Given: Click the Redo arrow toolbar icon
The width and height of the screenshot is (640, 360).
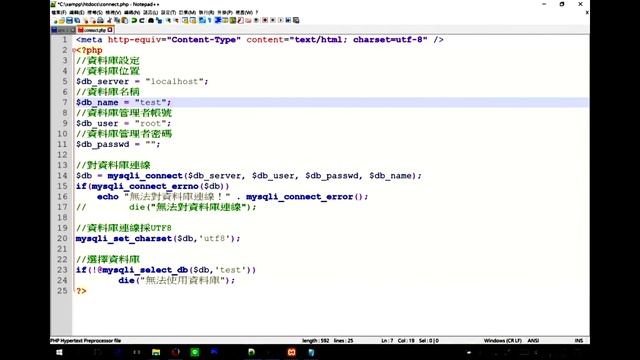Looking at the screenshot, I should click(142, 20).
